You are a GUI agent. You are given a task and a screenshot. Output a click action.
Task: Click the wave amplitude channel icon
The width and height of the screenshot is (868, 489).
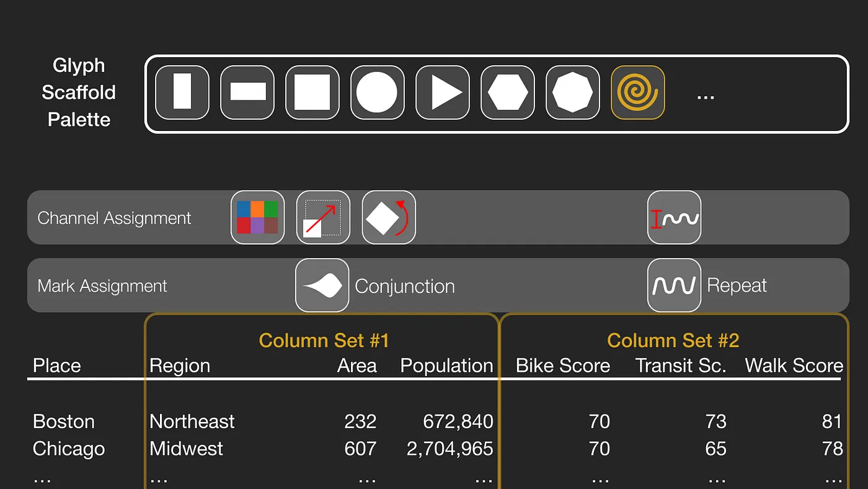coord(674,218)
